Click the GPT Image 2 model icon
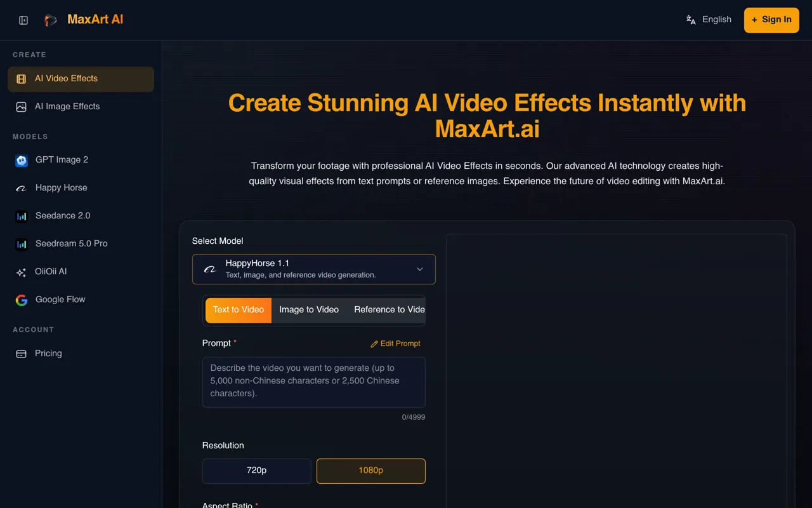This screenshot has height=508, width=812. pos(22,160)
